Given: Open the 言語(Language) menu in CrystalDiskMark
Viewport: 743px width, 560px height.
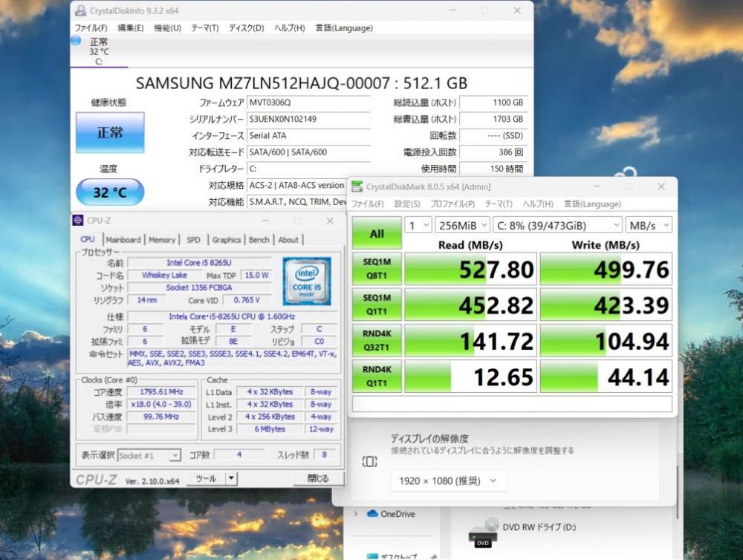Looking at the screenshot, I should (x=592, y=204).
